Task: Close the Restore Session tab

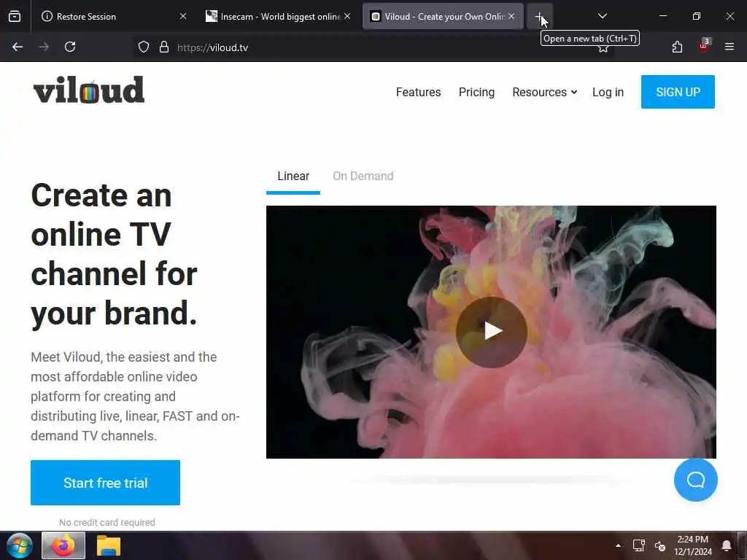Action: (x=183, y=16)
